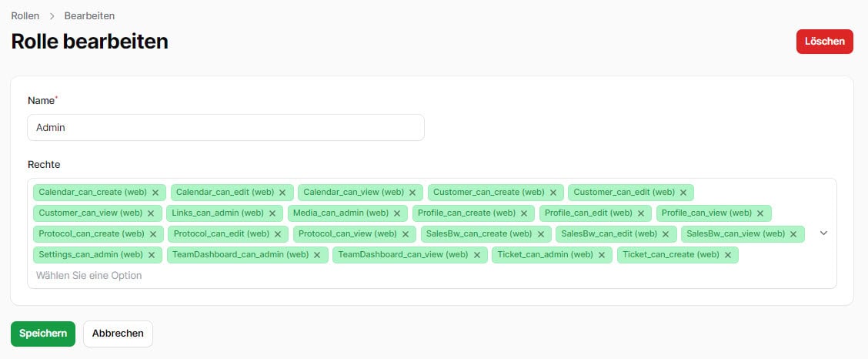Remove Protocol_can_edit permission with X
The height and width of the screenshot is (359, 868).
pyautogui.click(x=278, y=234)
